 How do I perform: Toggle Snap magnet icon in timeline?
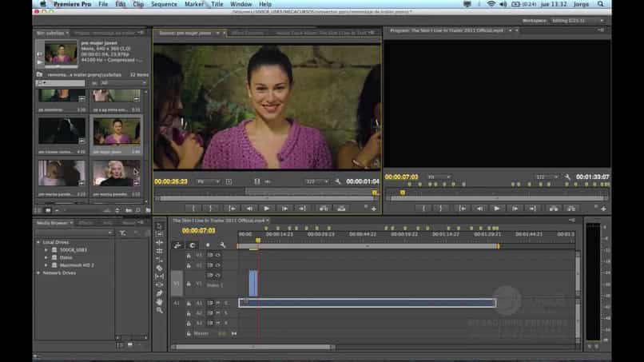click(x=193, y=245)
